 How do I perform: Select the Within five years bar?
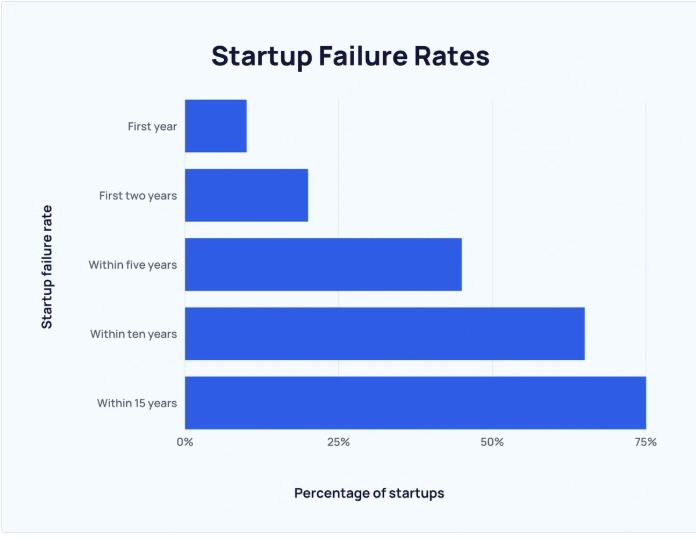pos(323,264)
